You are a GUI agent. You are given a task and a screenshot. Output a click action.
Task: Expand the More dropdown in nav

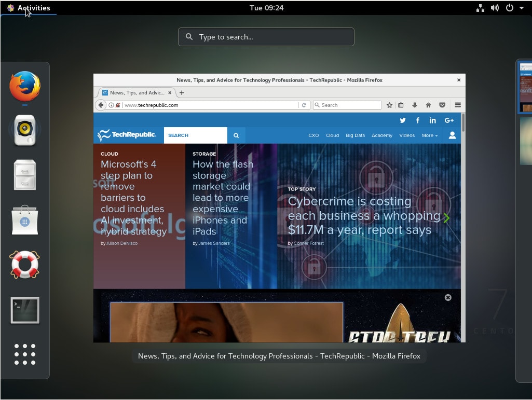tap(430, 135)
